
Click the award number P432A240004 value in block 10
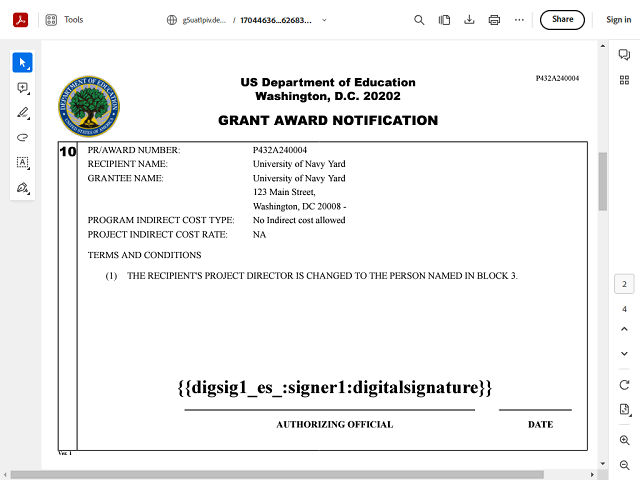(280, 150)
